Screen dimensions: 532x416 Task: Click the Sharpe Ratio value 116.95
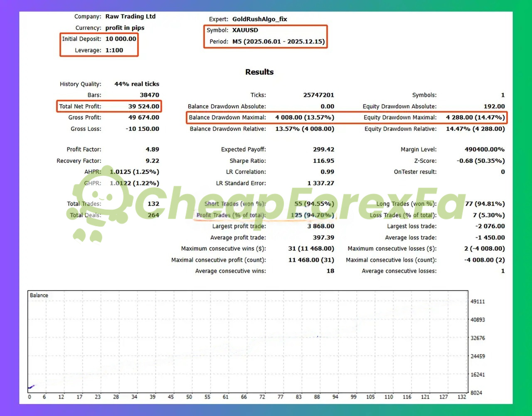point(324,161)
